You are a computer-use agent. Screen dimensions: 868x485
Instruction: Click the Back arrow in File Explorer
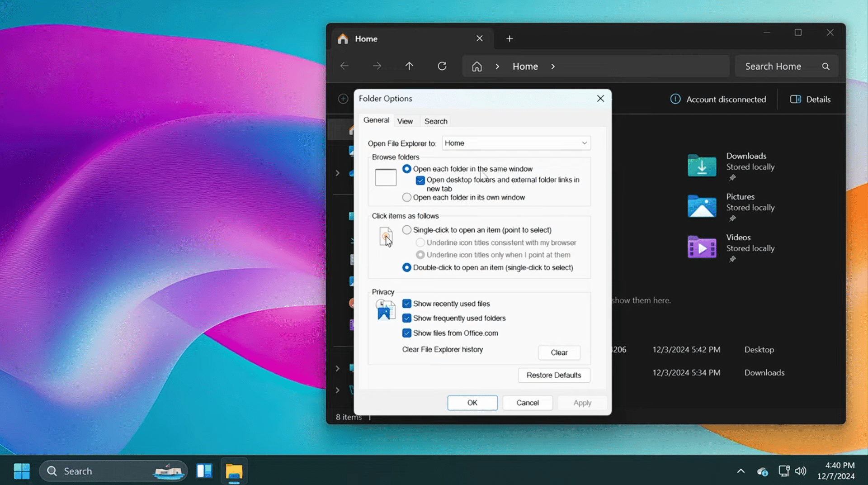point(344,66)
